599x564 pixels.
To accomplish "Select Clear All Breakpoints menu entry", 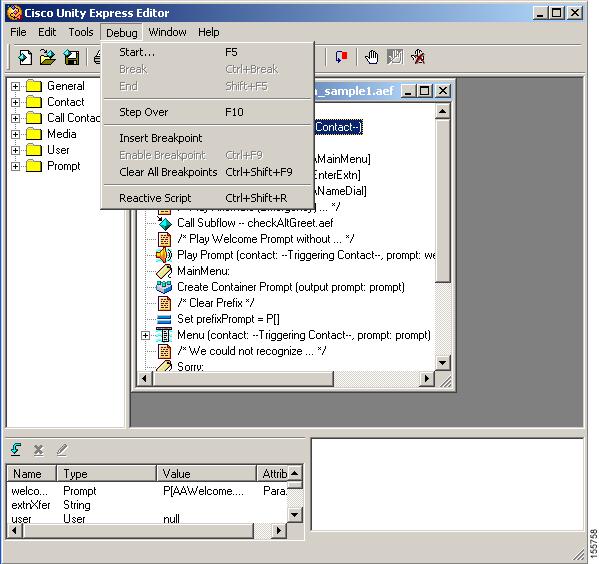I will click(x=207, y=172).
